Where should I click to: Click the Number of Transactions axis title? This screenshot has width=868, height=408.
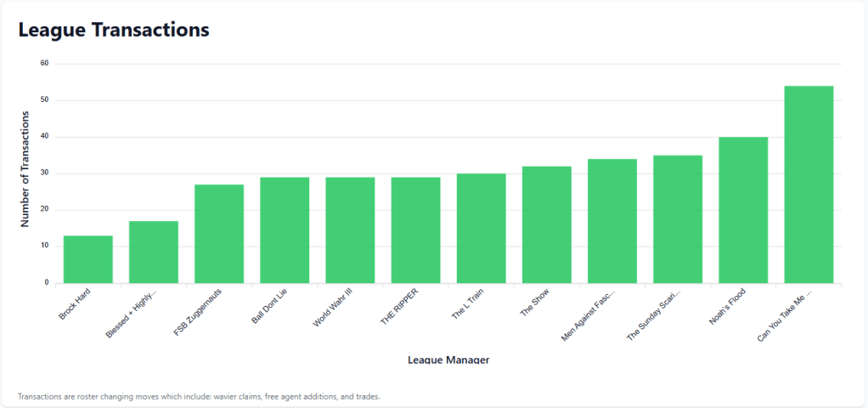click(x=25, y=173)
